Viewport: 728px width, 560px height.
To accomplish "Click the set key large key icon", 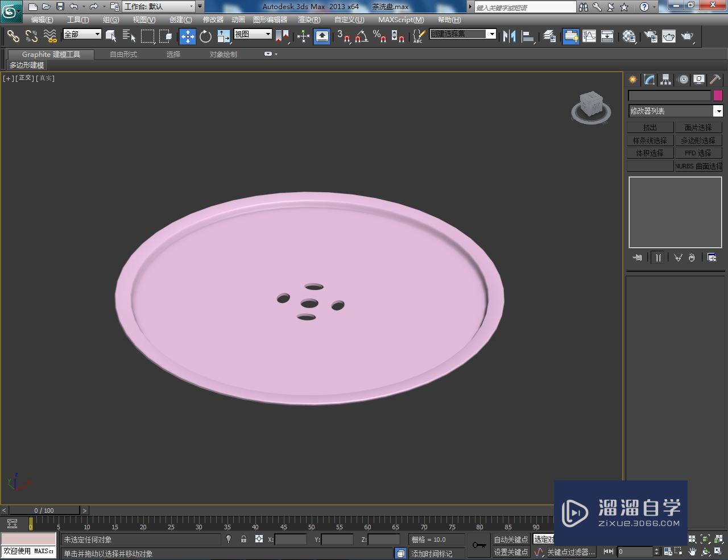I will point(479,545).
